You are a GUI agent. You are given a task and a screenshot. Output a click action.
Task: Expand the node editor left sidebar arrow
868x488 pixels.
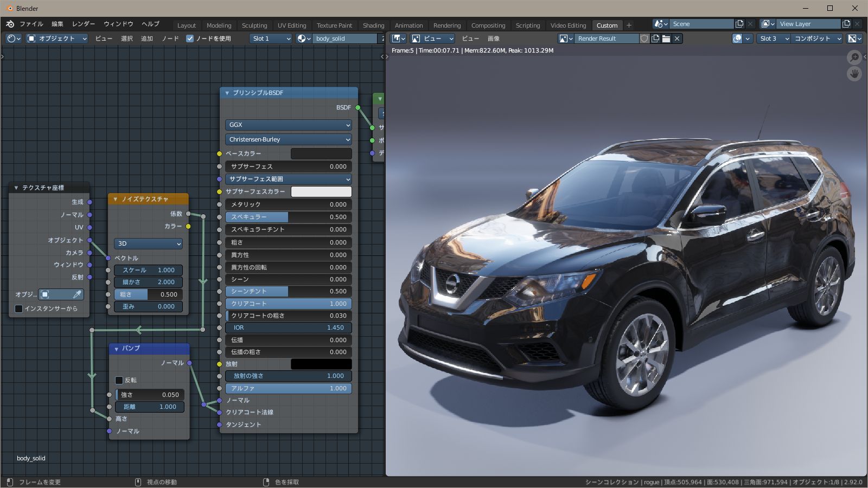click(x=3, y=56)
